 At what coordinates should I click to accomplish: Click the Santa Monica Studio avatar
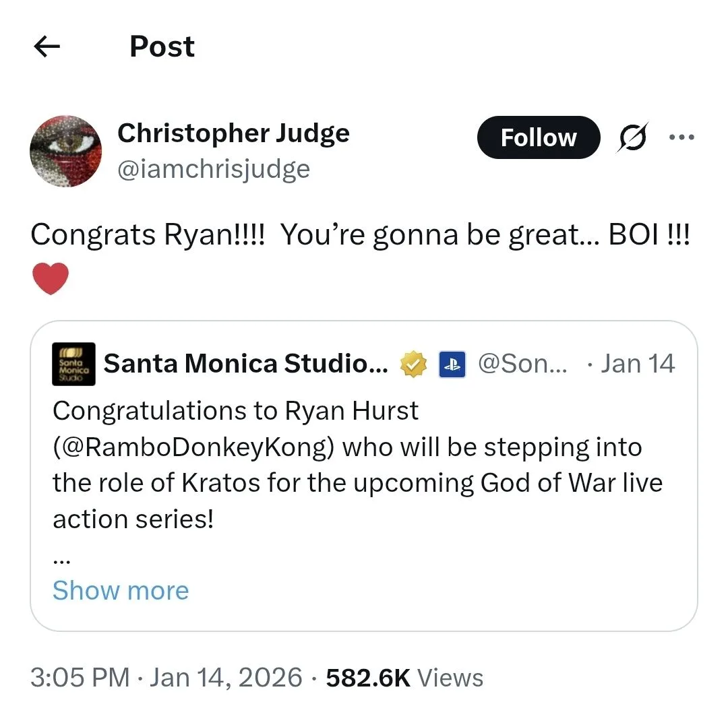tap(73, 364)
